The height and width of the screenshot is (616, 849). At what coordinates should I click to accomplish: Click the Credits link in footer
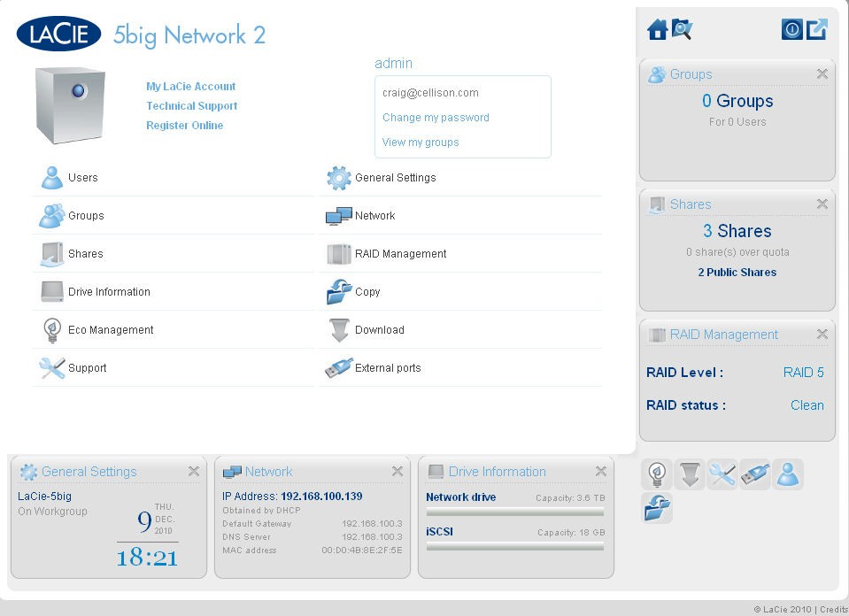(x=833, y=610)
